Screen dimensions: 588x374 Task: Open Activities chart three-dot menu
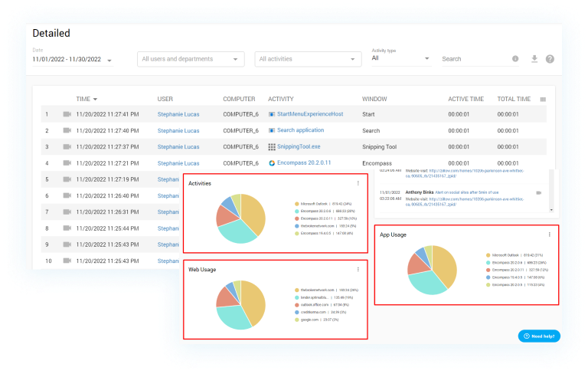pyautogui.click(x=358, y=183)
